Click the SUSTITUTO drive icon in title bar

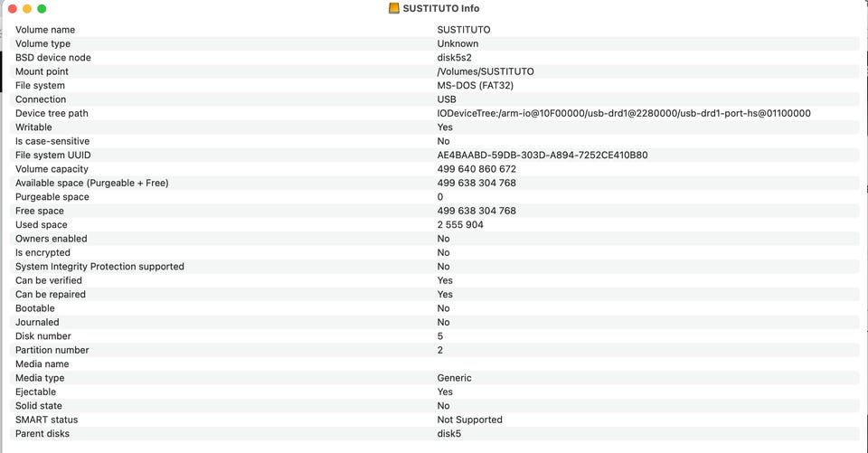[x=393, y=8]
